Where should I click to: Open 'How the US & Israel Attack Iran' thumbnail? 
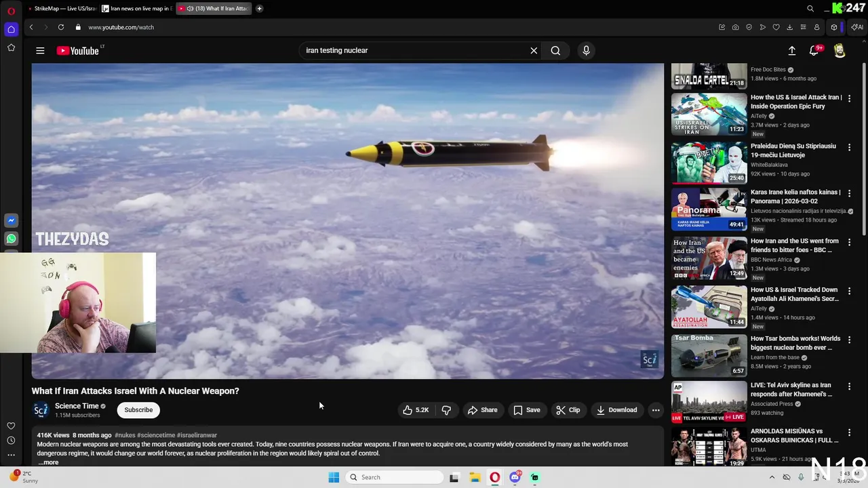709,114
